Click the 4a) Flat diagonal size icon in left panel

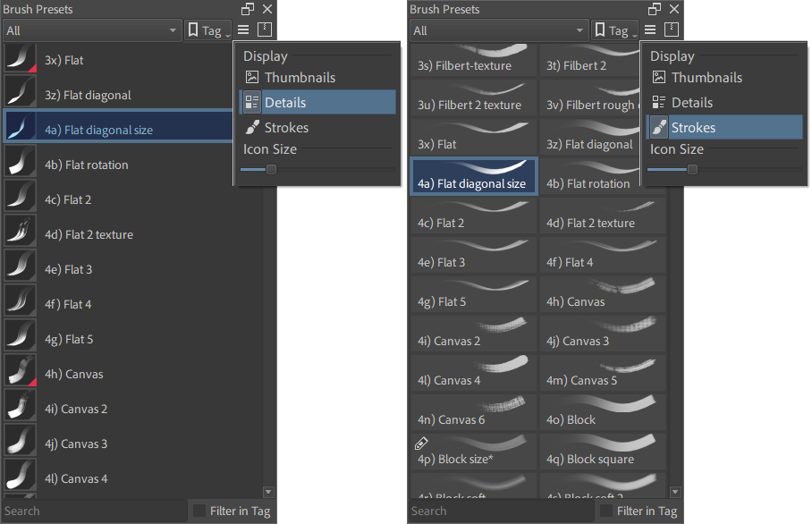coord(21,127)
